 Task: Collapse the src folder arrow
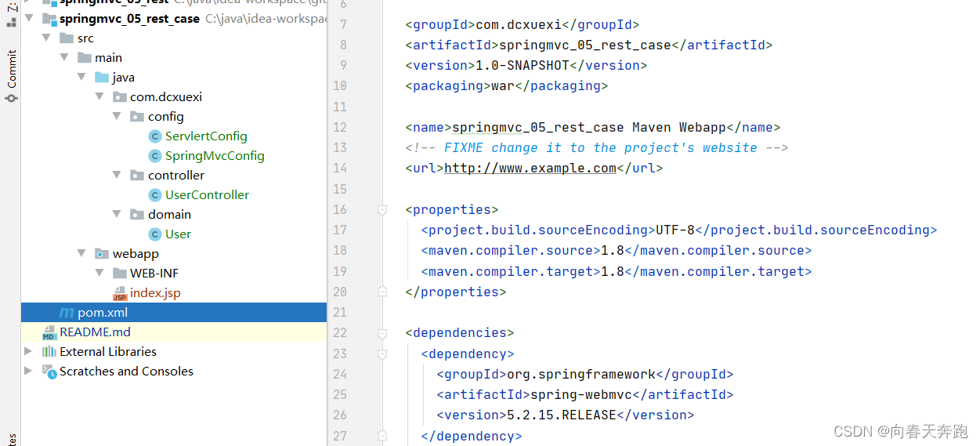[47, 38]
